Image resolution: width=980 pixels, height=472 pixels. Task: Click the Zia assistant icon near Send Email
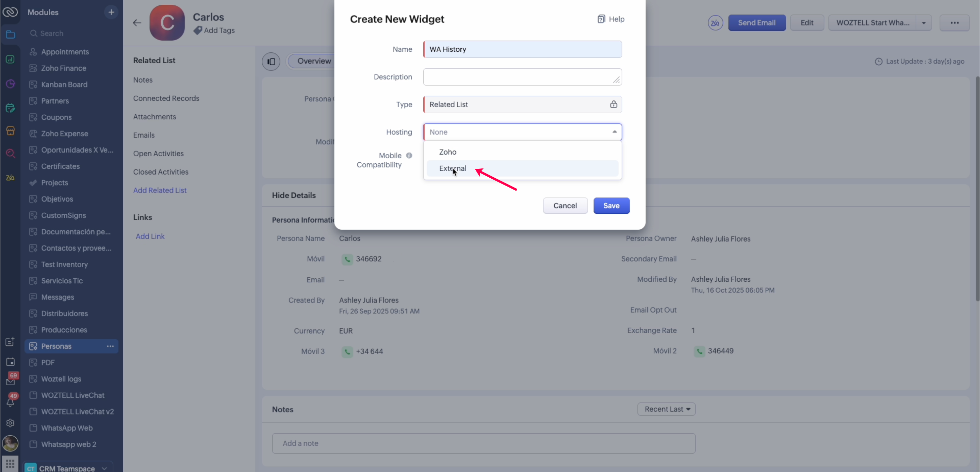pyautogui.click(x=715, y=23)
